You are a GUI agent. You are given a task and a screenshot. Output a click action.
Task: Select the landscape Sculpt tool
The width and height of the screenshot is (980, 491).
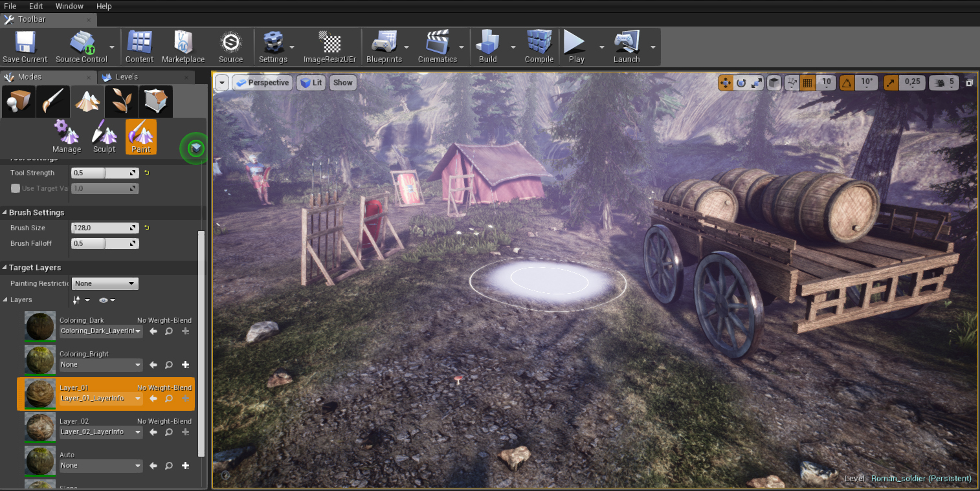click(x=104, y=136)
